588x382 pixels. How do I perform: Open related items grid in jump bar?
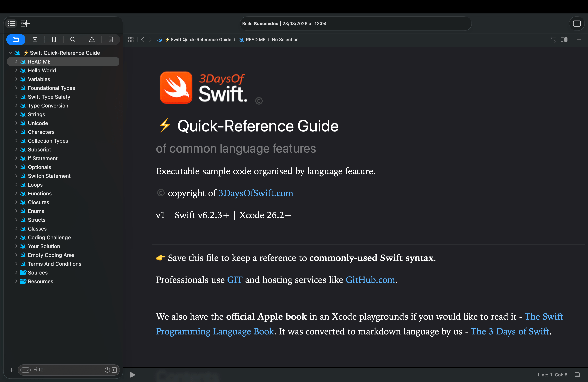pos(131,40)
